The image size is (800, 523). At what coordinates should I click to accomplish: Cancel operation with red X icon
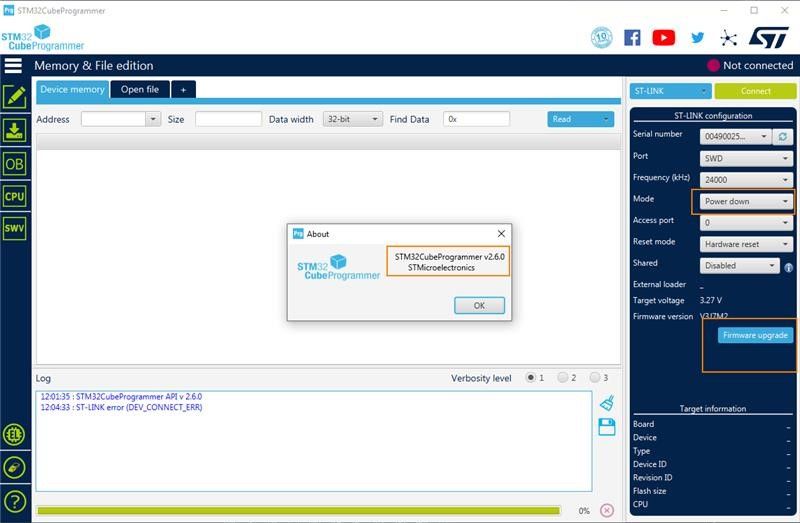tap(607, 510)
